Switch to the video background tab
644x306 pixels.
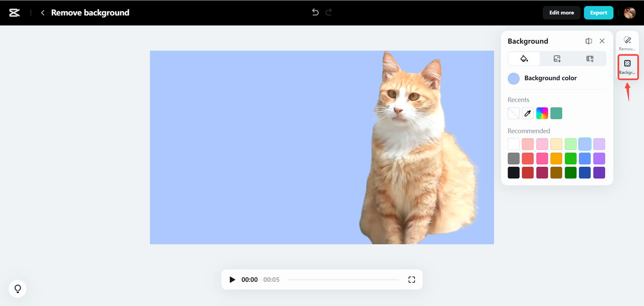[590, 59]
